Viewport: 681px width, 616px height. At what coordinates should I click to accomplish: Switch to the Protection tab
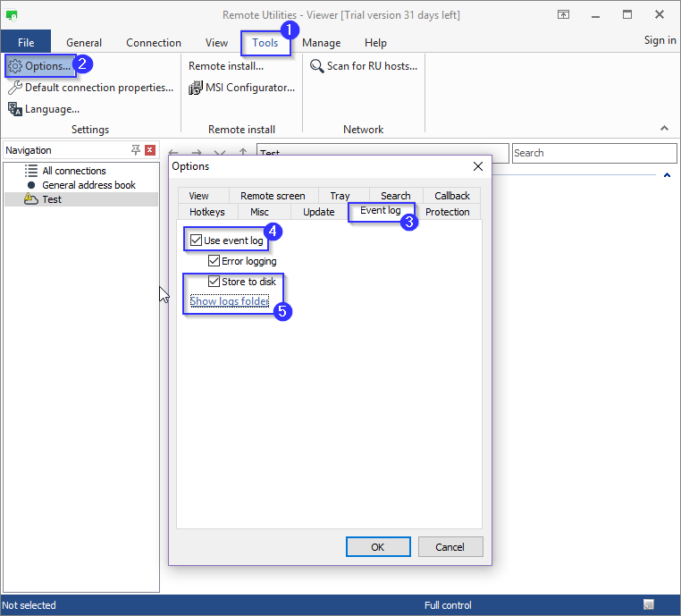tap(447, 212)
